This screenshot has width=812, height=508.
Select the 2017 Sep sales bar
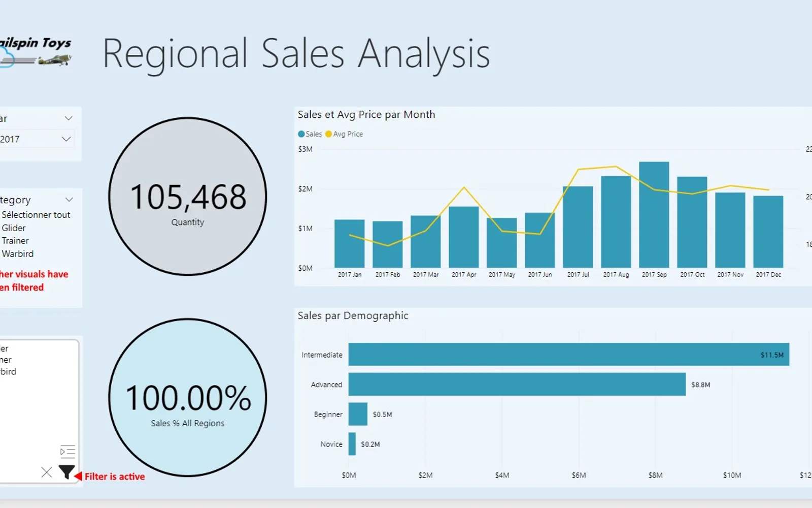[x=654, y=215]
